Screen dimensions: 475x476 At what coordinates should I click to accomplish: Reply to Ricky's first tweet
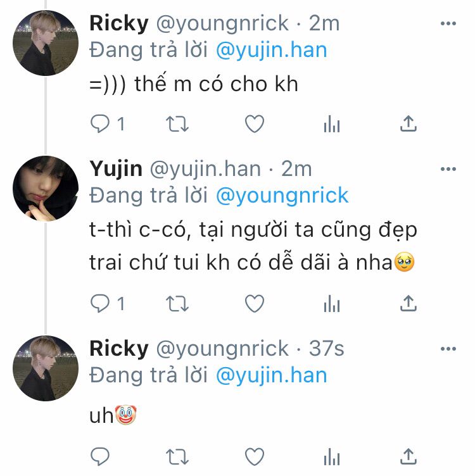[x=100, y=124]
